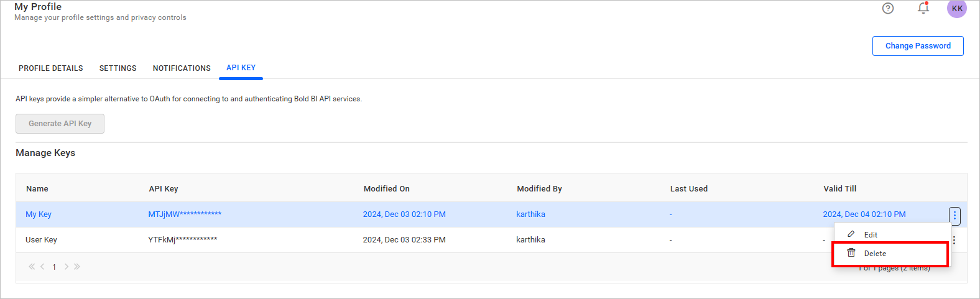The image size is (980, 299).
Task: Switch to the Settings tab
Action: pos(118,68)
